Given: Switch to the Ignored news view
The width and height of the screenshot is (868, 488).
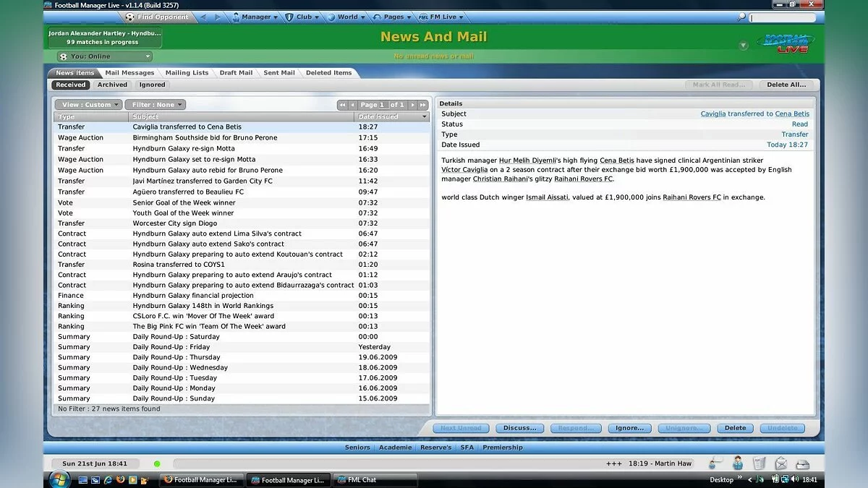Looking at the screenshot, I should tap(152, 85).
